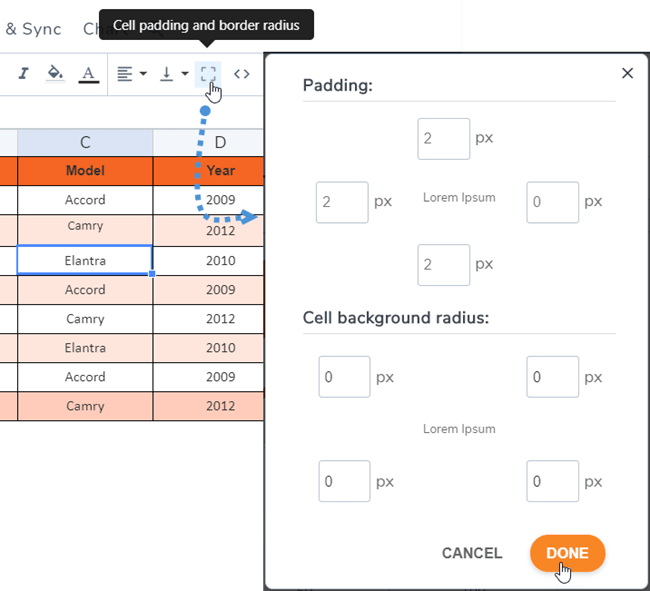Click the bottom-right radius input field
650x591 pixels.
click(552, 481)
